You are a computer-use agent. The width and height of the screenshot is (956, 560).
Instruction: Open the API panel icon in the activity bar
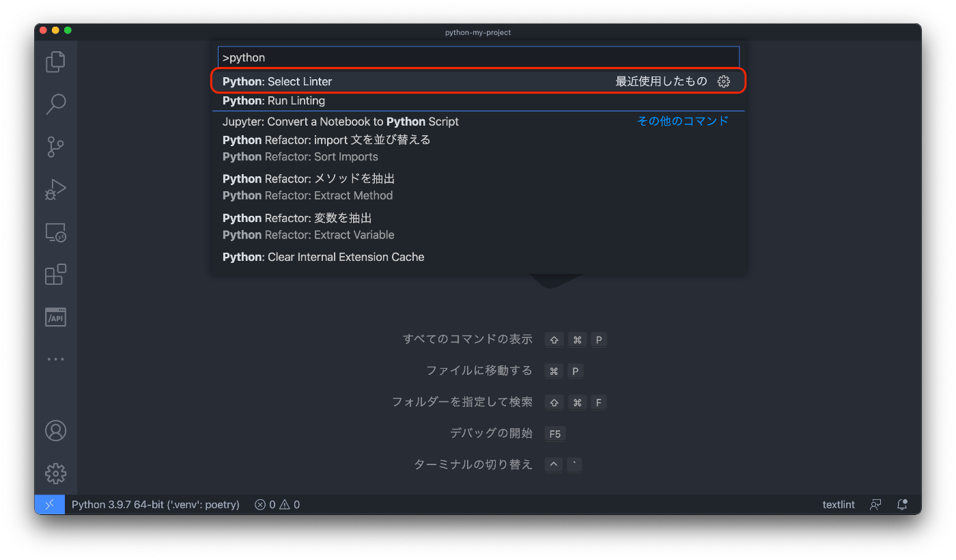(55, 317)
